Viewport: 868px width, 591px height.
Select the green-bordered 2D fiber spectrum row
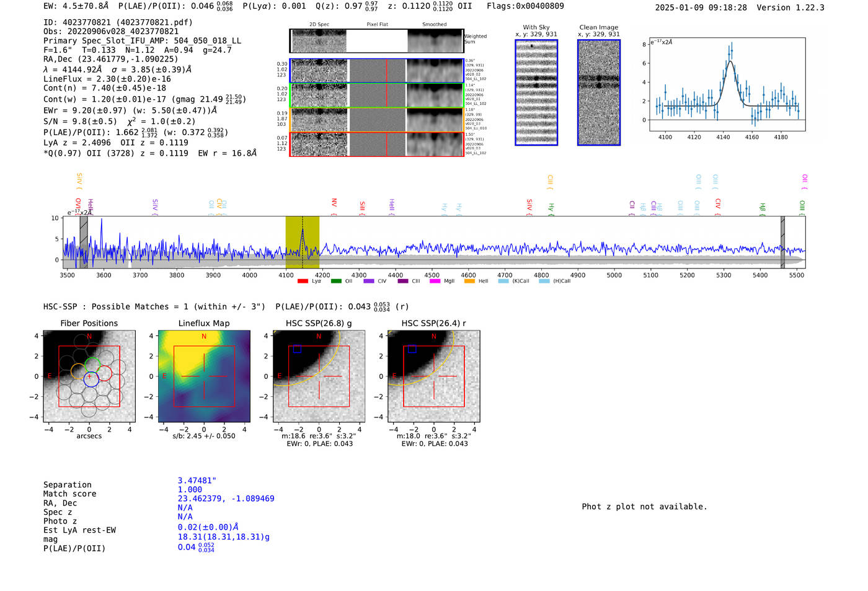(376, 95)
